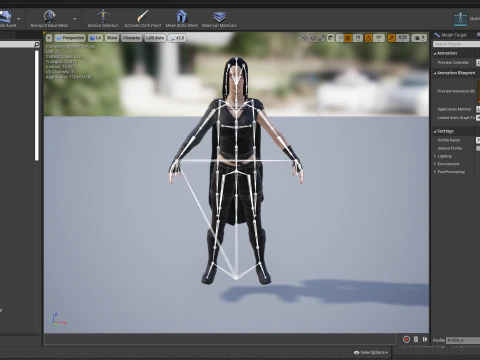This screenshot has width=480, height=360.
Task: Click the left panel vertical scrollbar
Action: tap(37, 105)
